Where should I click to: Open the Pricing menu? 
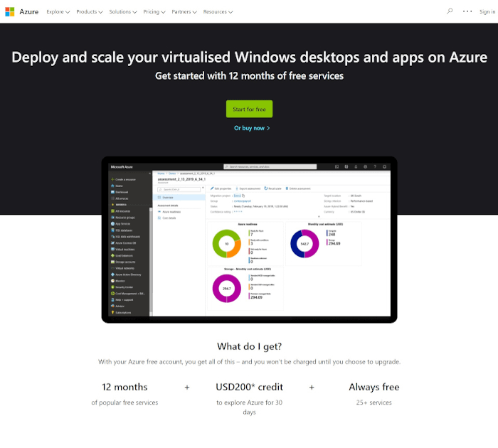[x=154, y=12]
